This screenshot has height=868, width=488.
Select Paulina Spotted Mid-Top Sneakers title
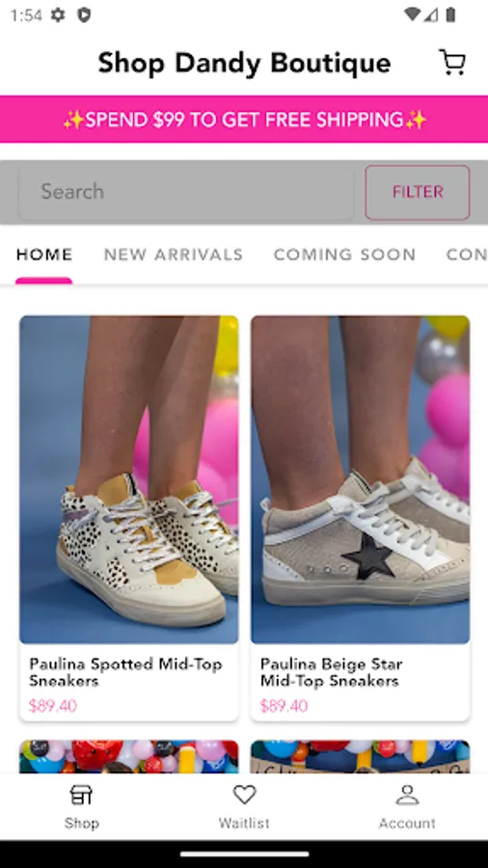[x=125, y=672]
